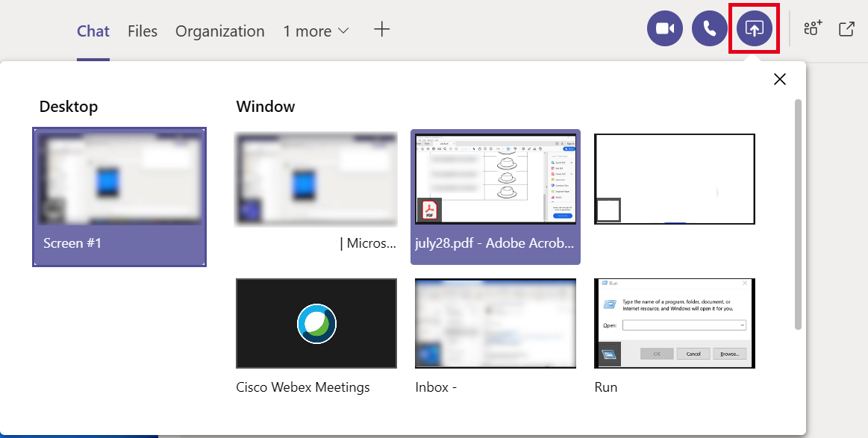The width and height of the screenshot is (868, 438).
Task: Start an audio call
Action: (x=709, y=28)
